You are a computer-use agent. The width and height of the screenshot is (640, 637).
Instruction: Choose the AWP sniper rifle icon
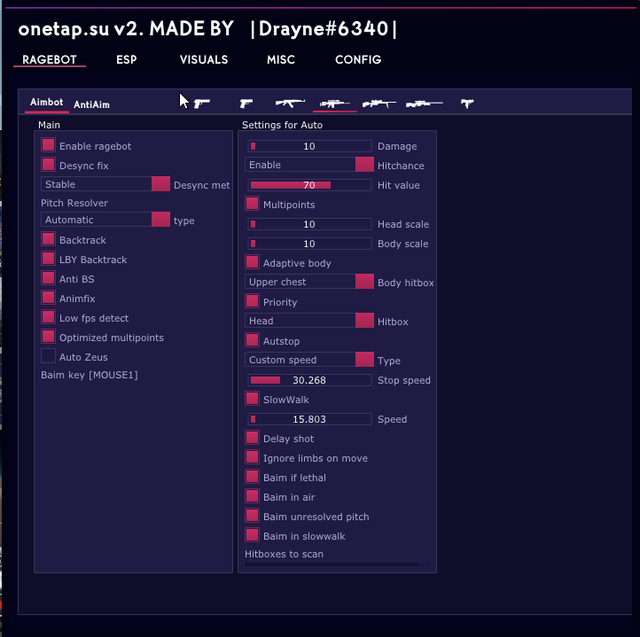pos(424,103)
